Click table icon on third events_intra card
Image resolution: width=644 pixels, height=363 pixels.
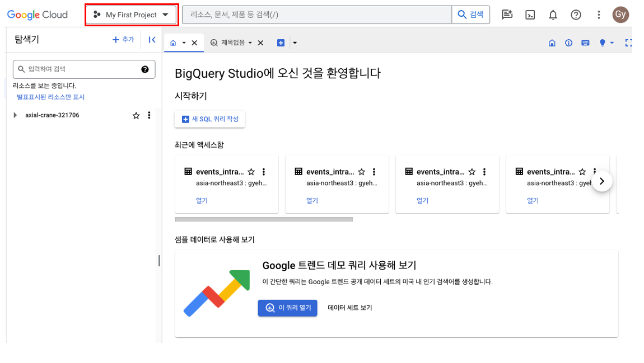[409, 172]
